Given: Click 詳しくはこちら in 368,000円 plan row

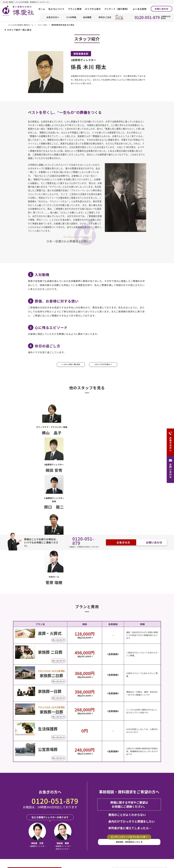Looking at the screenshot, I should (x=58, y=681).
